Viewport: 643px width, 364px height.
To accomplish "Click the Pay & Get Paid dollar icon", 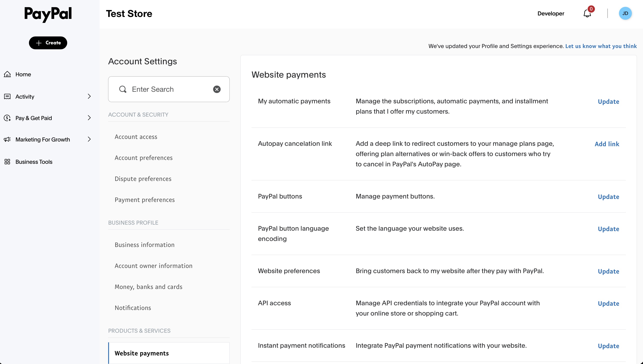I will tap(7, 118).
